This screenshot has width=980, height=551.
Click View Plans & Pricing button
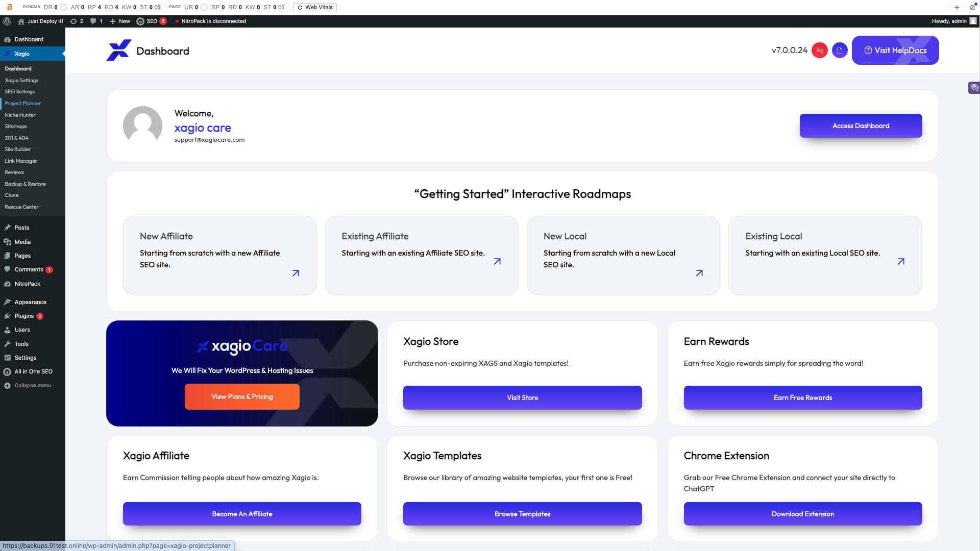tap(242, 397)
